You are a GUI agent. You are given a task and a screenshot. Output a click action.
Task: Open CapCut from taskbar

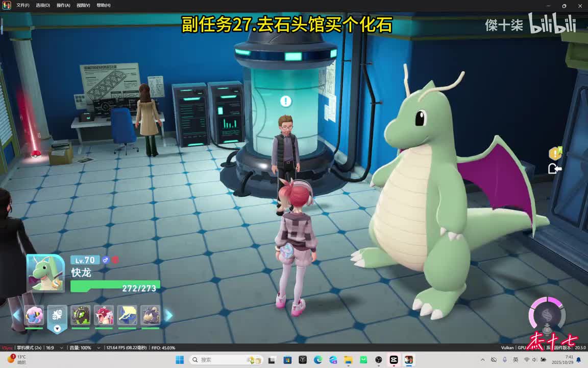tap(394, 360)
